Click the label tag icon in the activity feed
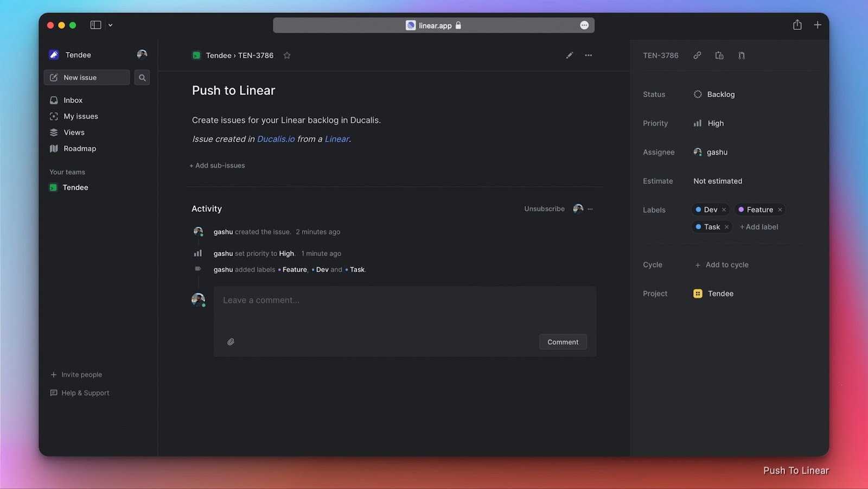The width and height of the screenshot is (868, 489). (x=198, y=269)
